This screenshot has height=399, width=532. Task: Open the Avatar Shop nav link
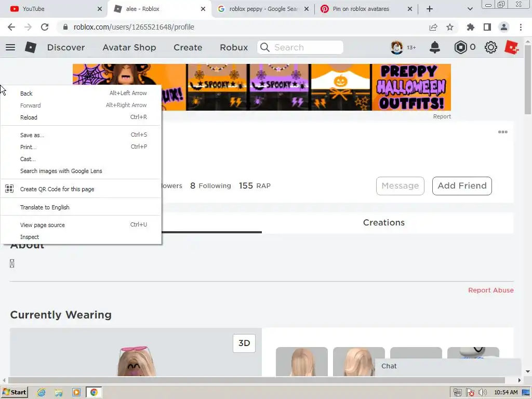tap(129, 47)
